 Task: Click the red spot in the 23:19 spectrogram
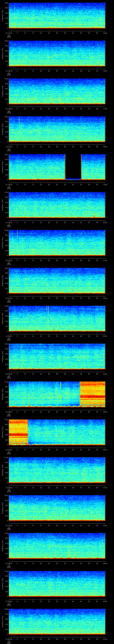pyautogui.click(x=94, y=216)
